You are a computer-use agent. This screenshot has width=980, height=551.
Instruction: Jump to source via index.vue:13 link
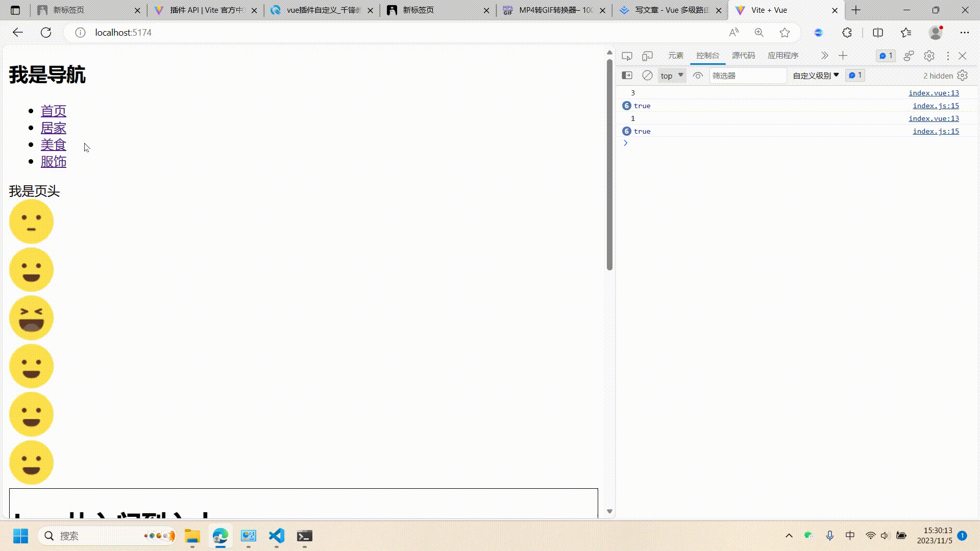coord(934,93)
